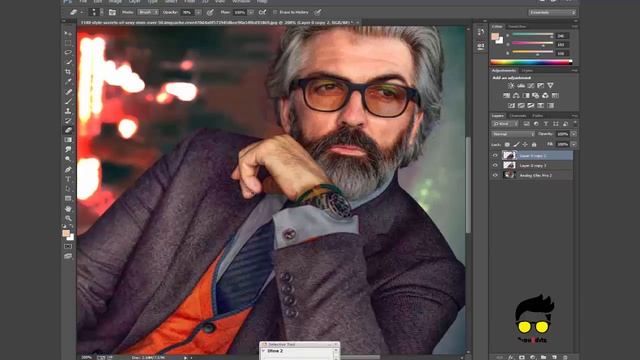The width and height of the screenshot is (640, 360).
Task: Open layer filter Kind dropdown
Action: click(x=505, y=124)
